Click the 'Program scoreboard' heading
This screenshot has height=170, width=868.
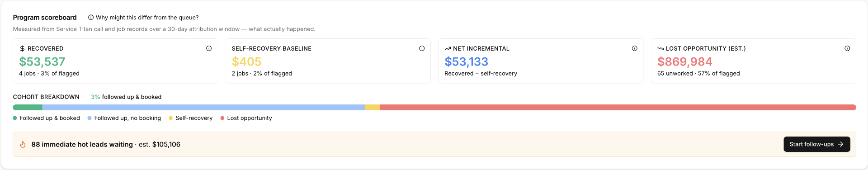click(x=45, y=18)
